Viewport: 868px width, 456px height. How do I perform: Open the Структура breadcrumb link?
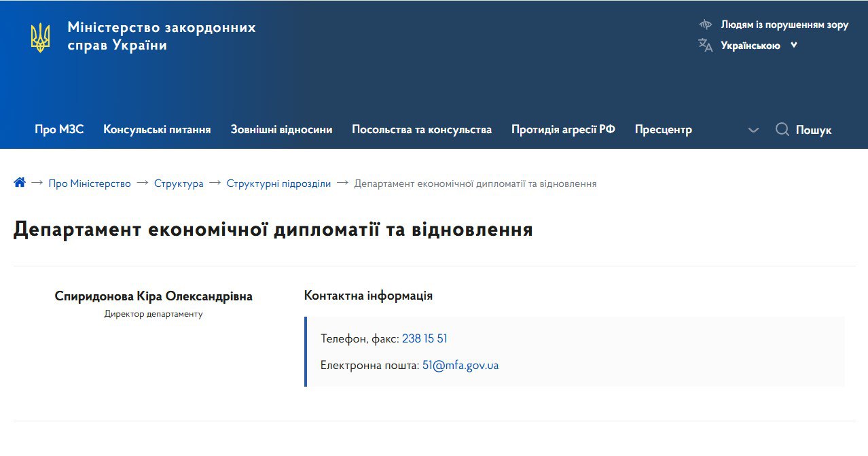tap(179, 183)
